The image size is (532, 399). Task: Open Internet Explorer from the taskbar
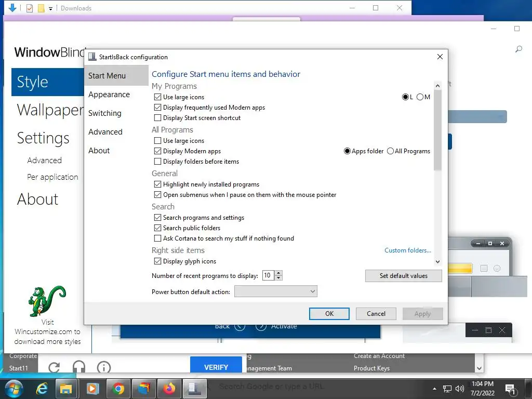pyautogui.click(x=42, y=389)
